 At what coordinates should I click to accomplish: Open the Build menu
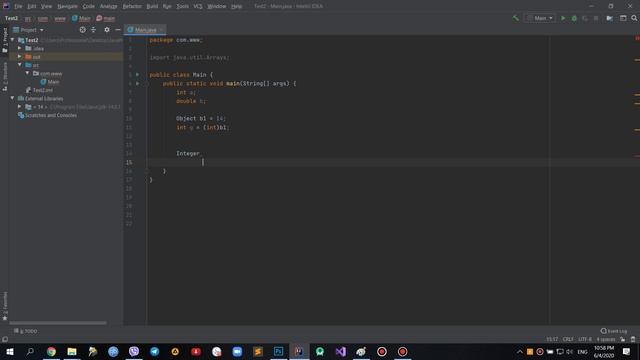pyautogui.click(x=152, y=6)
